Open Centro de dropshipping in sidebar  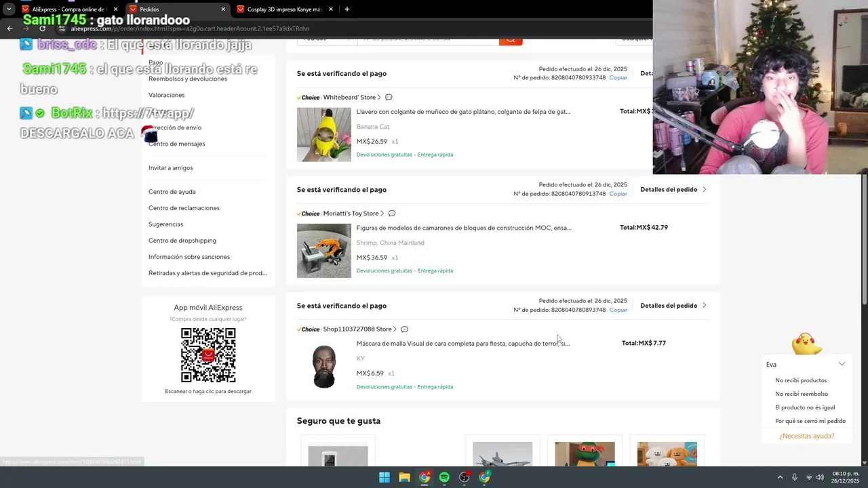182,241
